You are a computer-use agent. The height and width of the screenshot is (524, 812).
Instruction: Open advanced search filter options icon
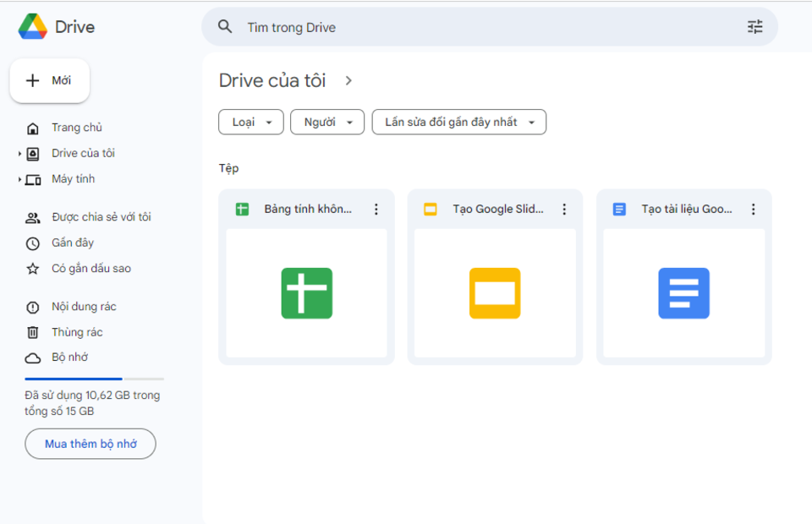click(x=754, y=27)
